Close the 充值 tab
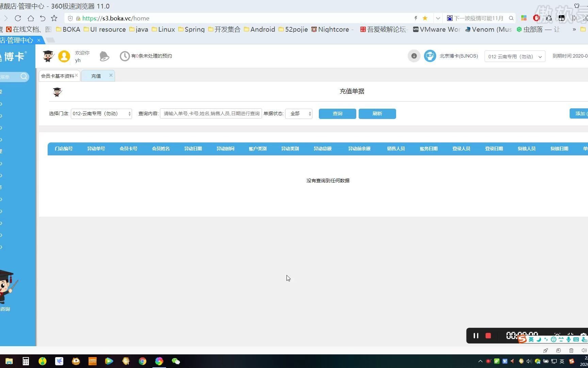This screenshot has height=368, width=588. pos(111,75)
